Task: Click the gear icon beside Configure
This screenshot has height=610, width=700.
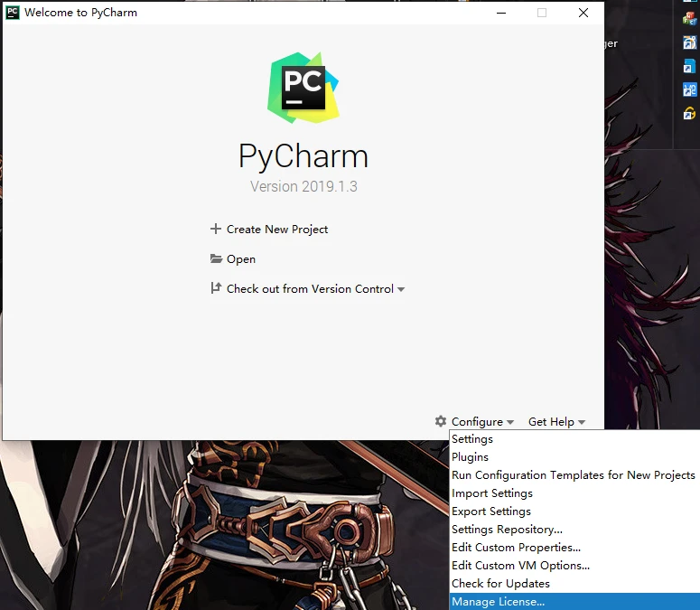Action: [x=441, y=422]
